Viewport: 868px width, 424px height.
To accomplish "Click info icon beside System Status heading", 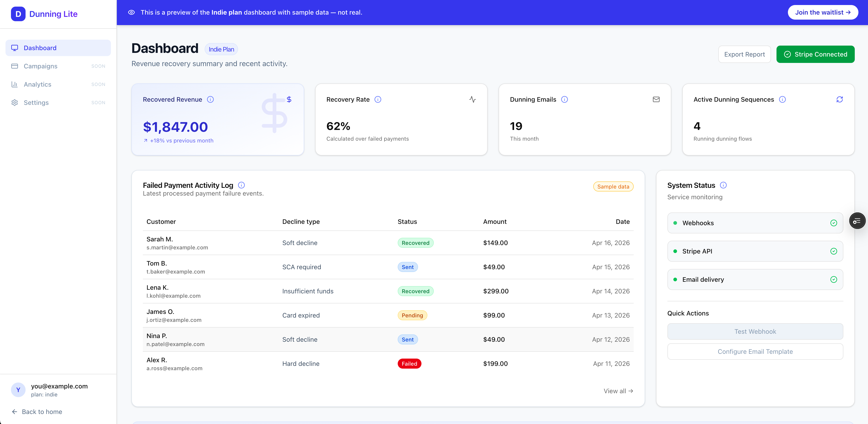I will click(x=723, y=185).
